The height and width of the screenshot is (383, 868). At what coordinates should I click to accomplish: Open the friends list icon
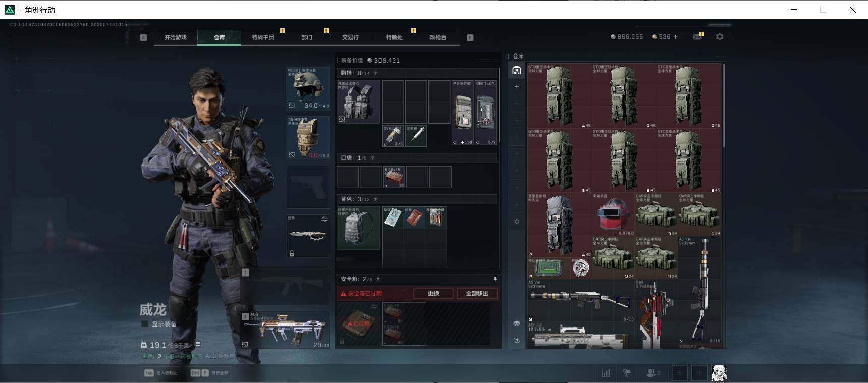(653, 373)
